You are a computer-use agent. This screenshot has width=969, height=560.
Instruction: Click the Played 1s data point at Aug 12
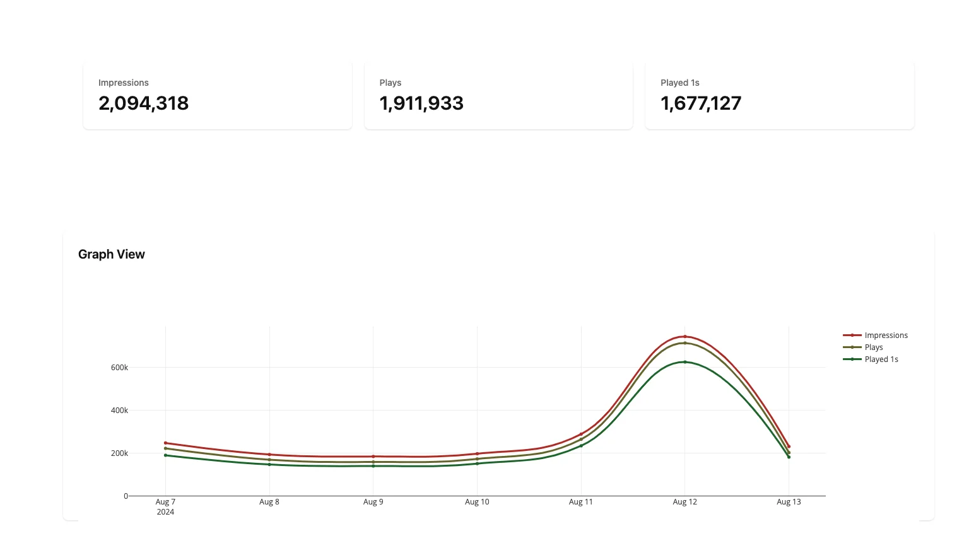tap(685, 362)
